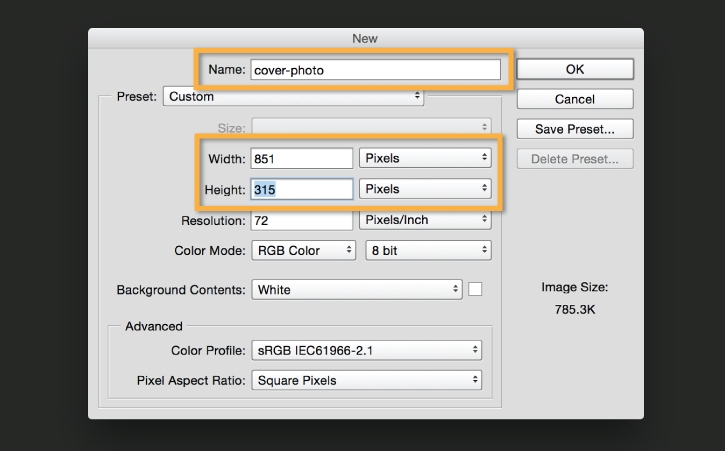Click the cover-photo Name field
Screen dimensions: 725x451
click(374, 70)
